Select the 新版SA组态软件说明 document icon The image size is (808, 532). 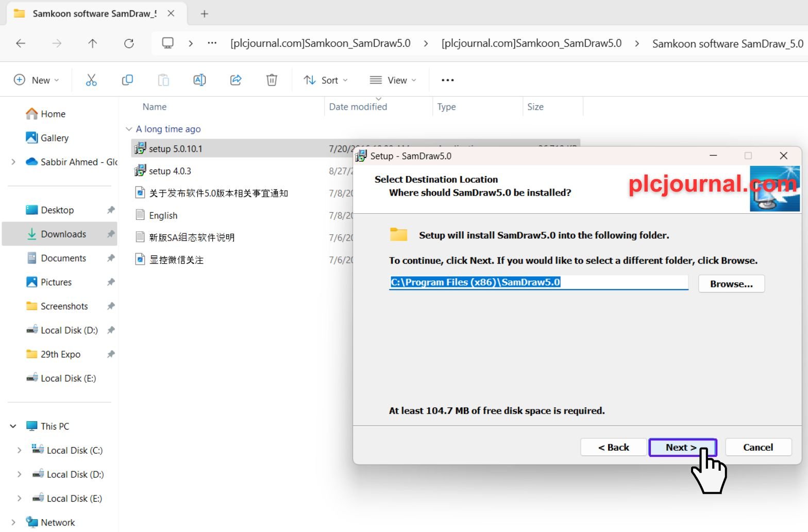tap(140, 237)
